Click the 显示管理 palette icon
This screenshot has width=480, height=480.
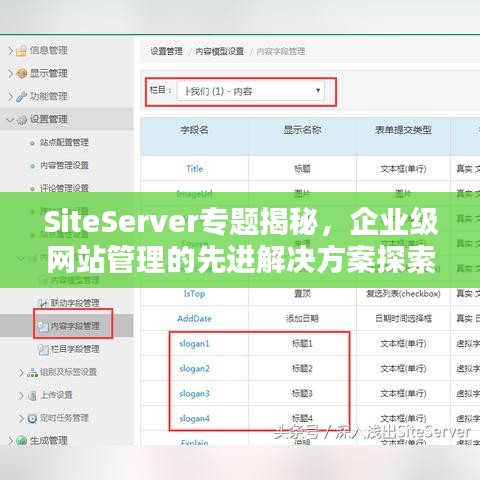21,74
